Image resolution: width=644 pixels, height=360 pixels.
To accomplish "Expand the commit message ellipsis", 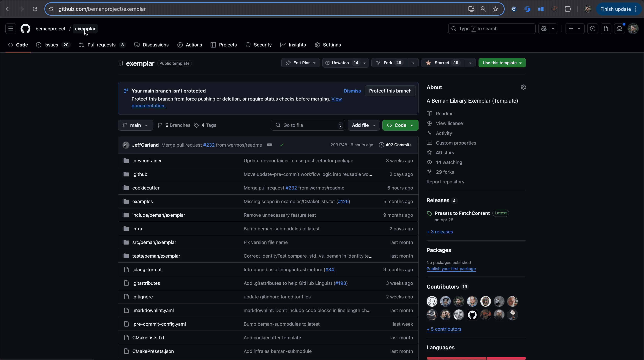I will click(269, 145).
